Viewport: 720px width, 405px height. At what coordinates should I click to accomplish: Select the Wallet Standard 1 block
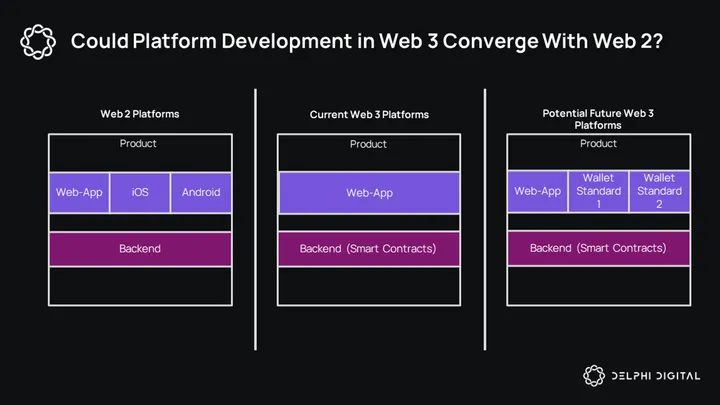tap(599, 191)
